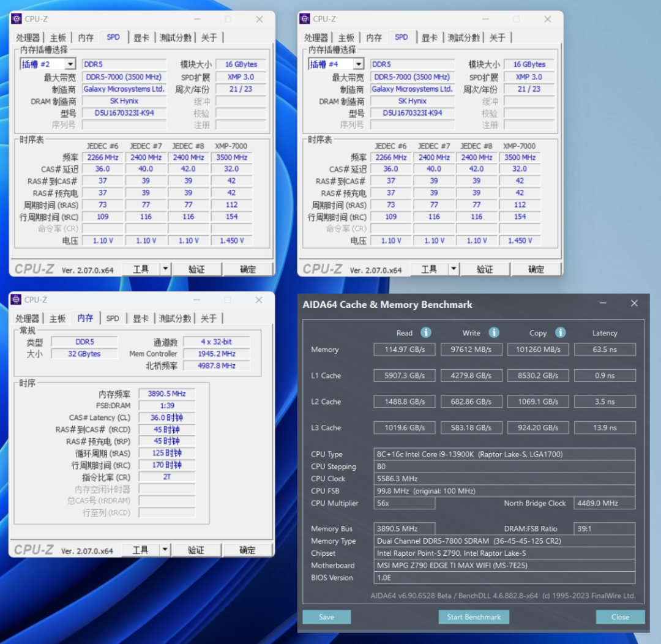Open 关于 tab in slot #4 CPU-Z window

498,37
